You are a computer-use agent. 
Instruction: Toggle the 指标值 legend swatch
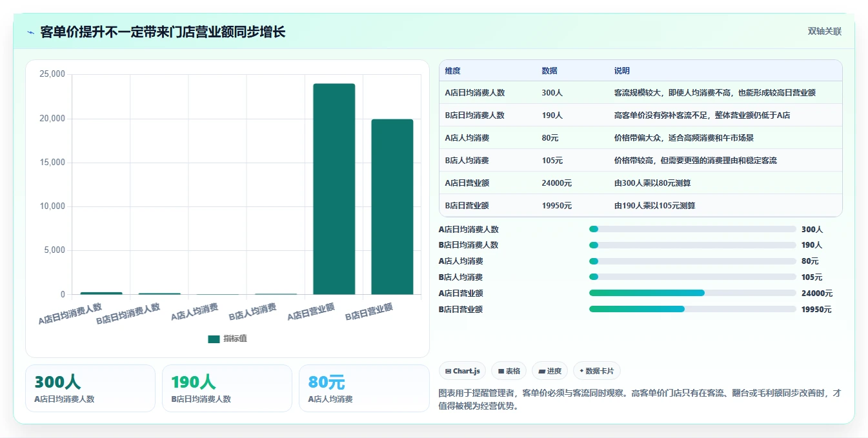pos(214,339)
